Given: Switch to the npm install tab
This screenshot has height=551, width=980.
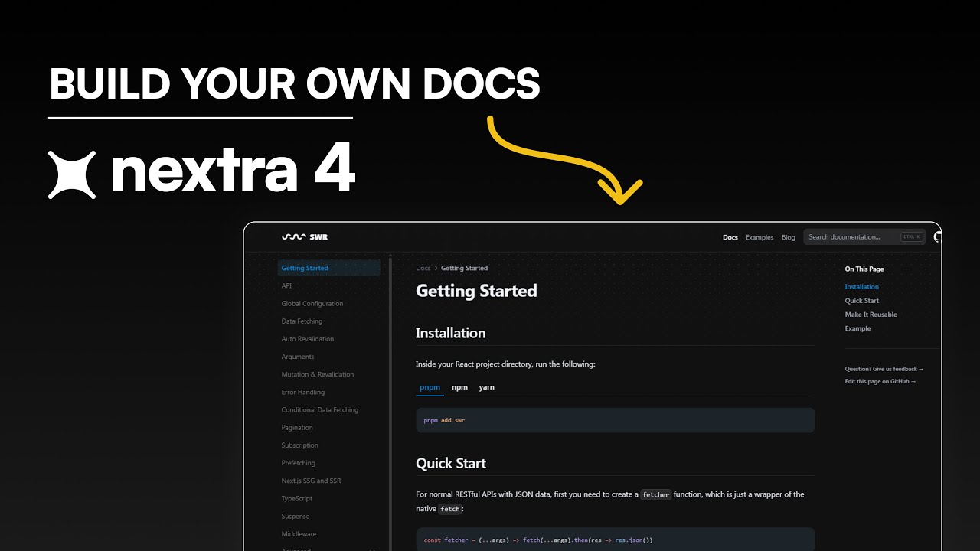Looking at the screenshot, I should point(459,387).
